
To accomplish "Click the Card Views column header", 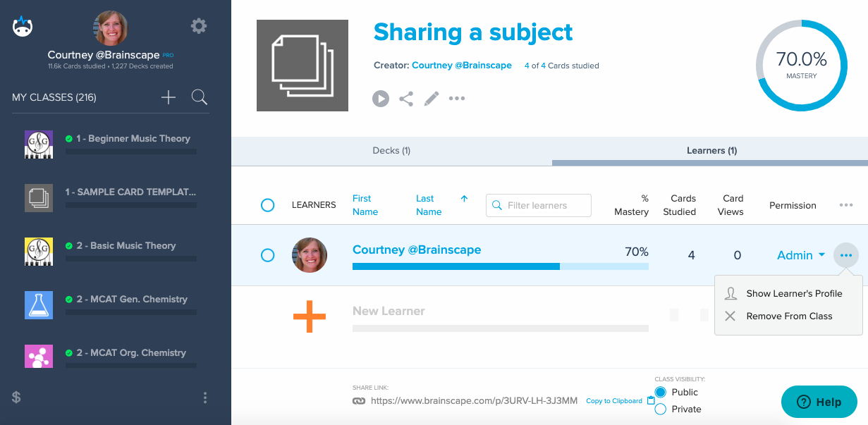I will (x=731, y=205).
